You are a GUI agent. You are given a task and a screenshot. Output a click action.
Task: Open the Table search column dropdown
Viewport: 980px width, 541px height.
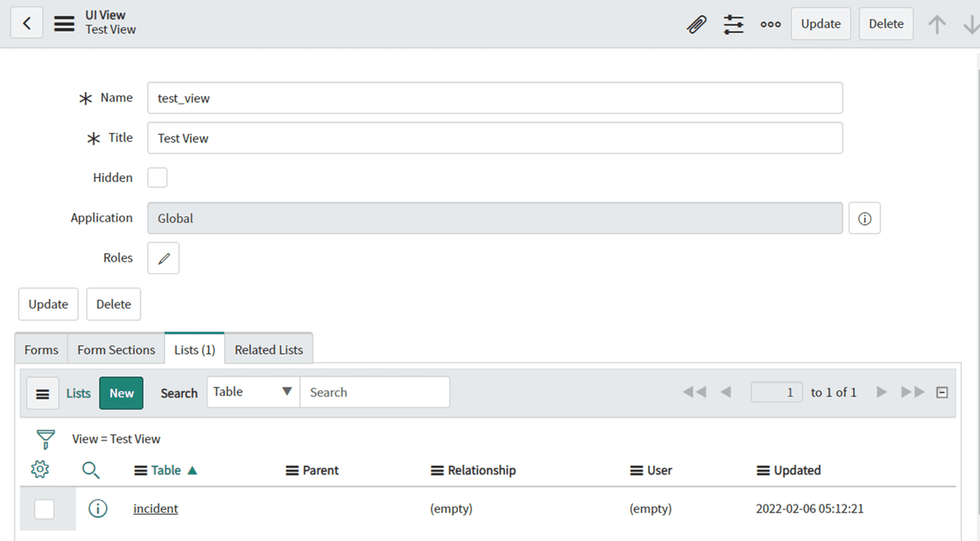(x=252, y=392)
